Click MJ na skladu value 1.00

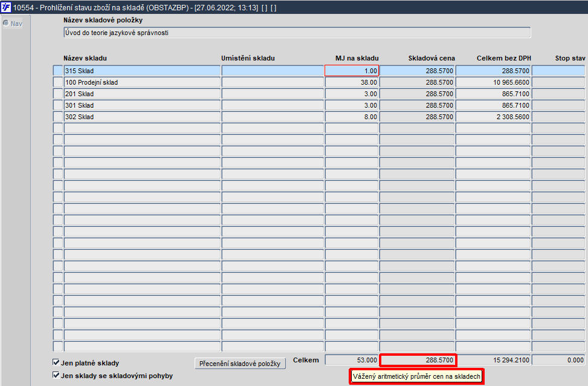352,71
